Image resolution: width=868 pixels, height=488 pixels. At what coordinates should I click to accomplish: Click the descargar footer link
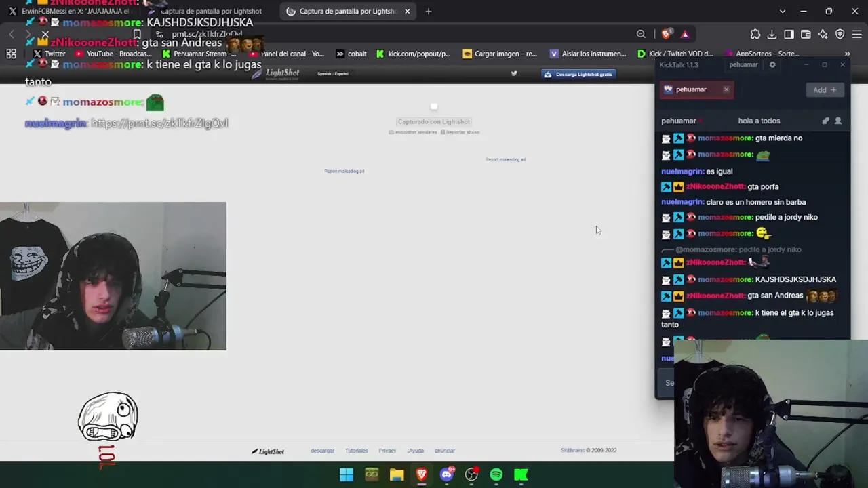point(322,451)
